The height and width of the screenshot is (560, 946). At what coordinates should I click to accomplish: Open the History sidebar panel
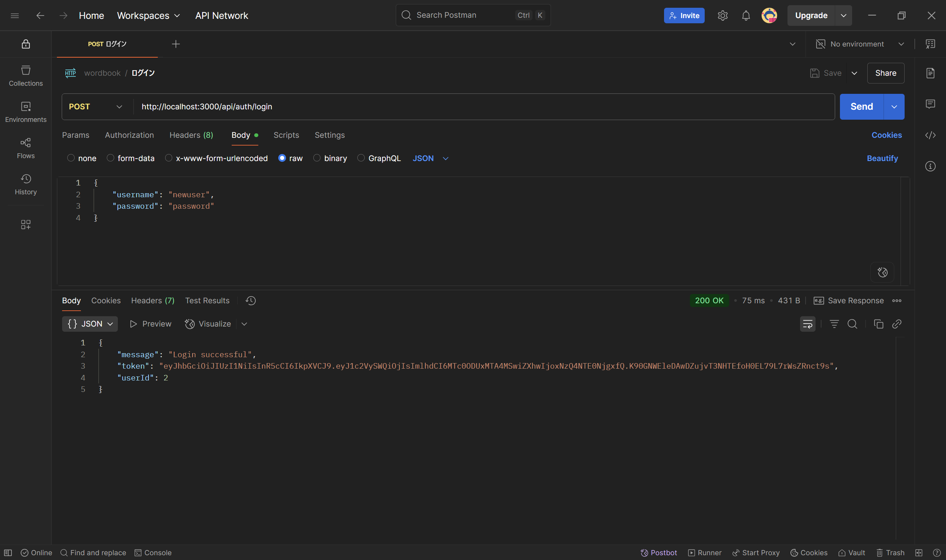pyautogui.click(x=25, y=185)
